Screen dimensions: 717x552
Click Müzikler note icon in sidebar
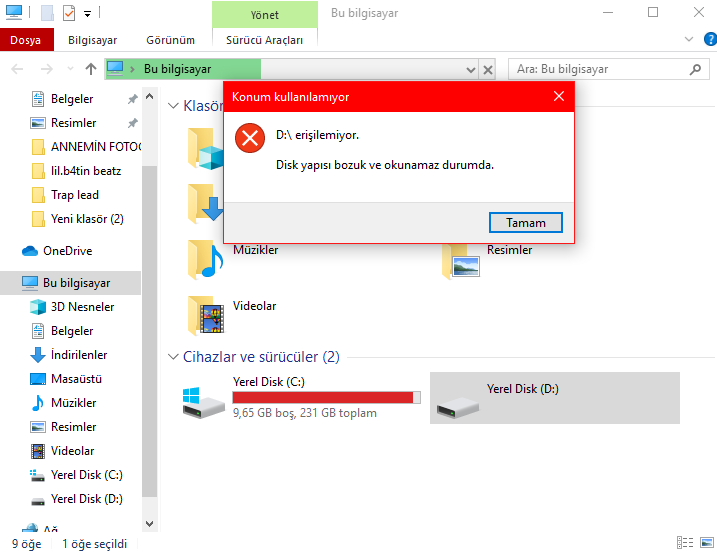tap(38, 403)
